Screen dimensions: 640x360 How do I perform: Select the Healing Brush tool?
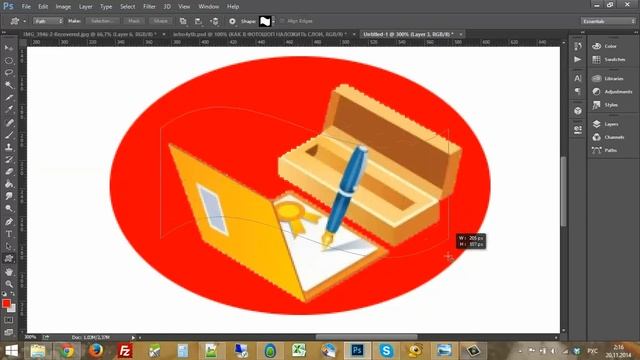point(9,122)
